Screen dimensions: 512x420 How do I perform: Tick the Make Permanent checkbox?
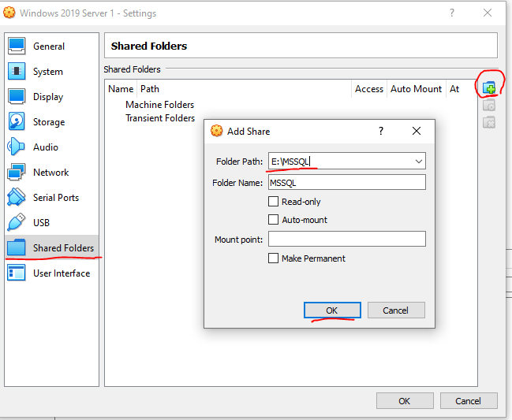[274, 258]
